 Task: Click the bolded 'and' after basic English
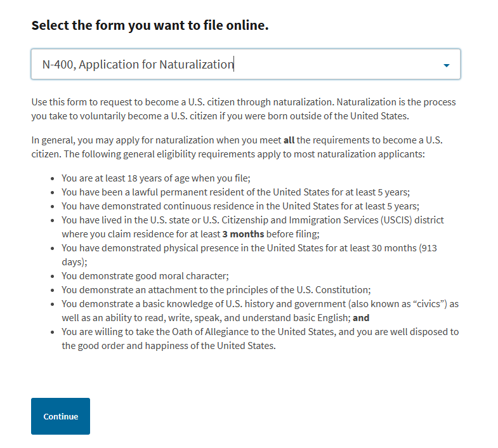(362, 318)
